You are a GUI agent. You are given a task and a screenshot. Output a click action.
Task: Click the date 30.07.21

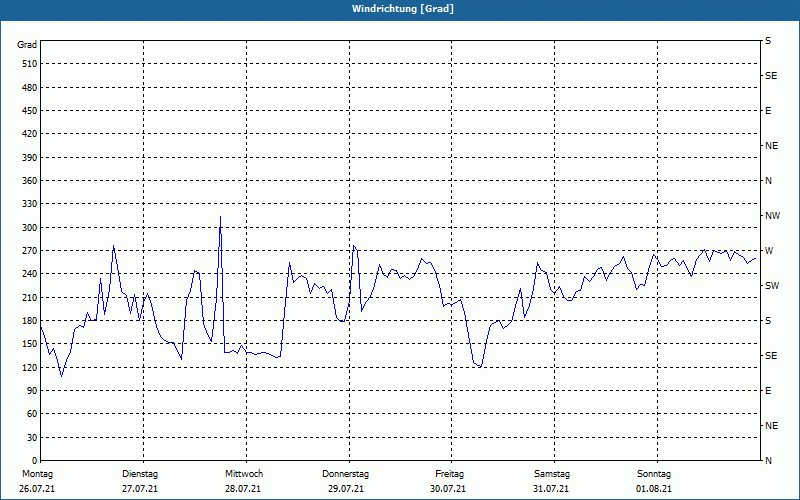pyautogui.click(x=448, y=489)
